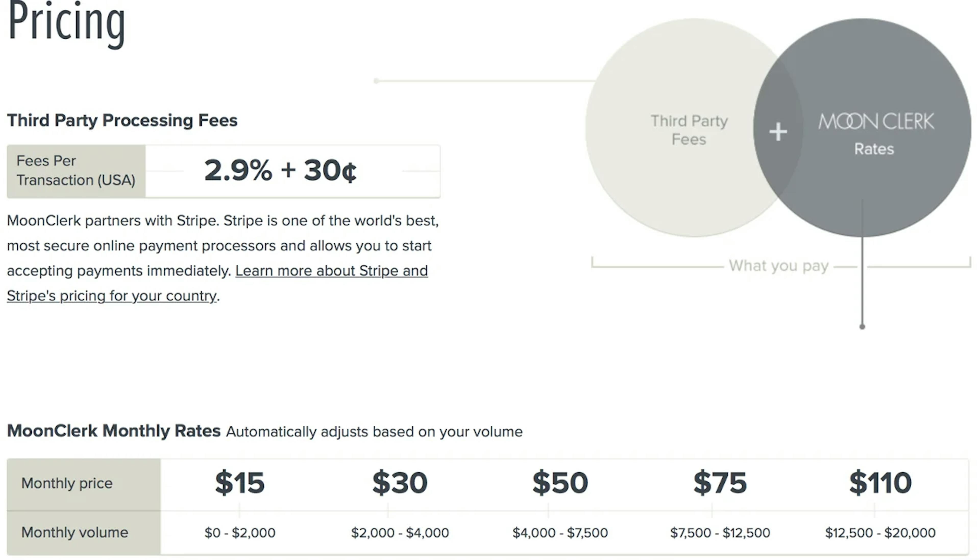Screen dimensions: 980x560
Task: Select the $75 monthly price tier
Action: [720, 482]
